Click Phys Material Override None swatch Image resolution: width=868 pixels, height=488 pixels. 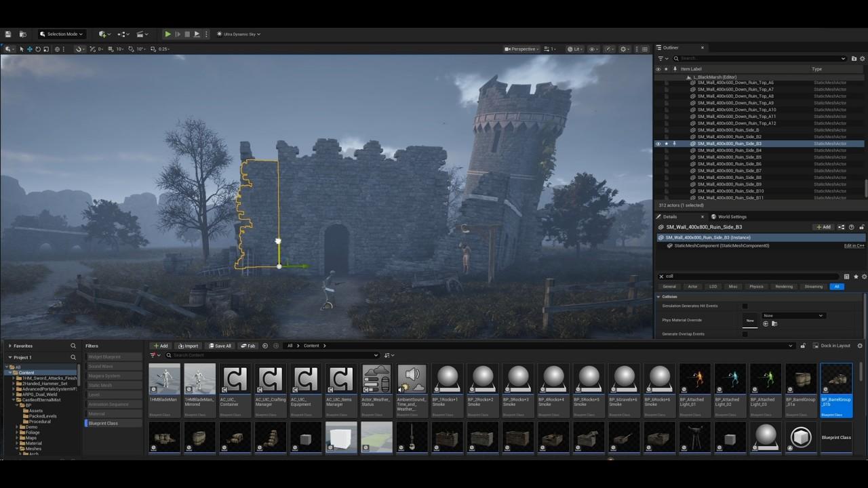click(x=750, y=320)
